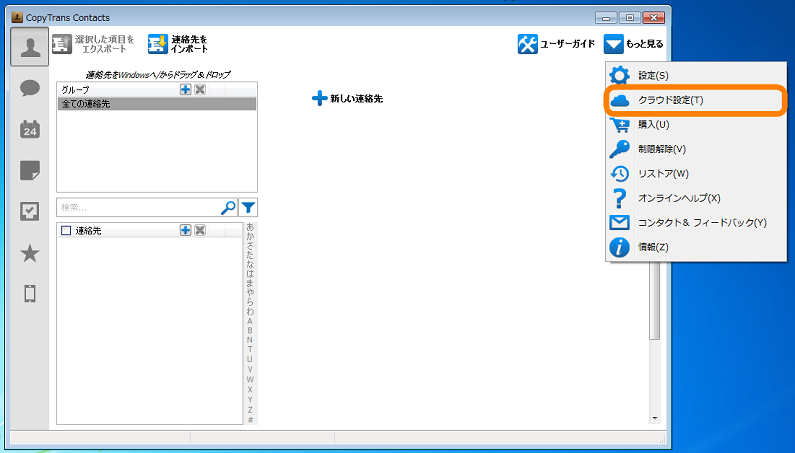The width and height of the screenshot is (795, 453).
Task: Jump to letter Z in index
Action: pos(250,410)
